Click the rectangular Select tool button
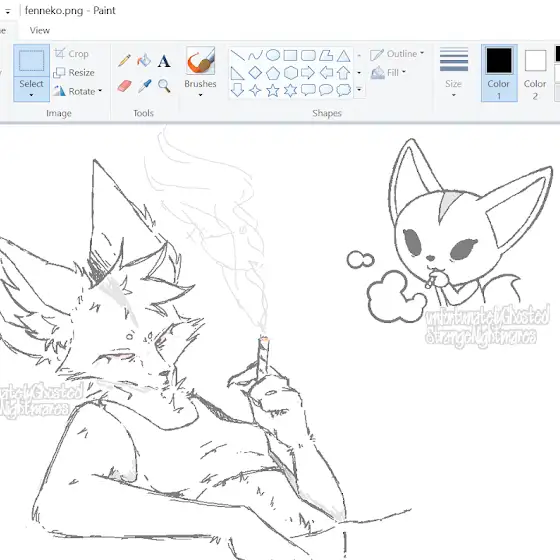 [31, 60]
